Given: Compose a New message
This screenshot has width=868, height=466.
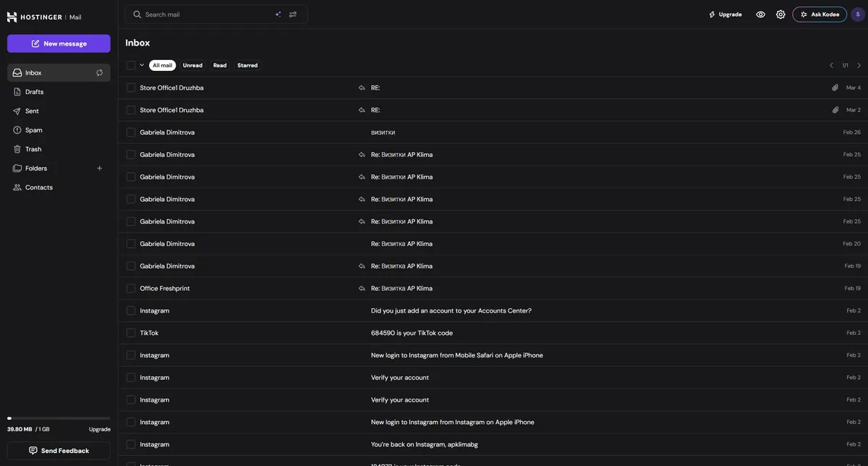Looking at the screenshot, I should 59,43.
